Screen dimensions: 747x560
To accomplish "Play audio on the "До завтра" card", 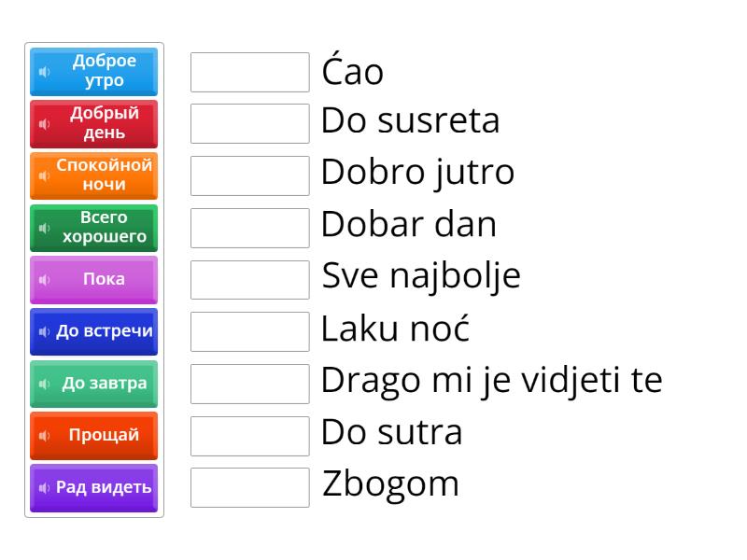I will tap(45, 384).
